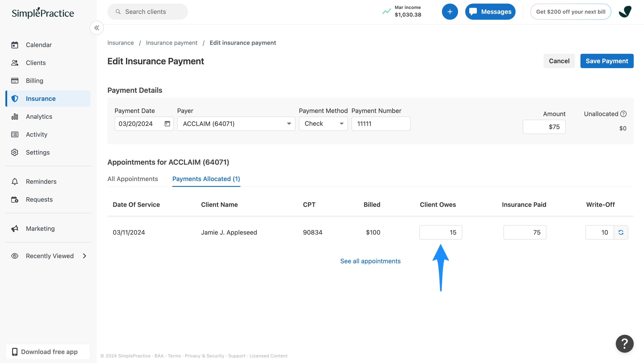Click the Recently Viewed eye icon

[15, 256]
